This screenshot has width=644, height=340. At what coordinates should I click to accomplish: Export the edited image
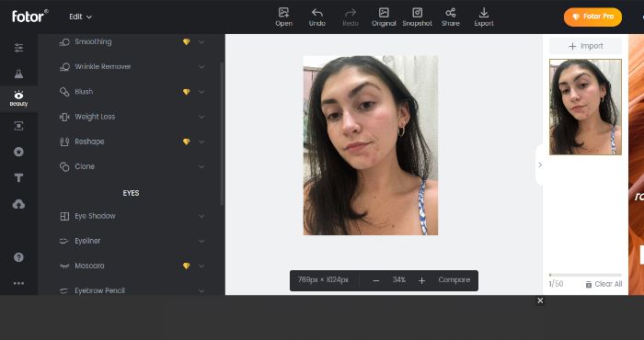[x=484, y=17]
